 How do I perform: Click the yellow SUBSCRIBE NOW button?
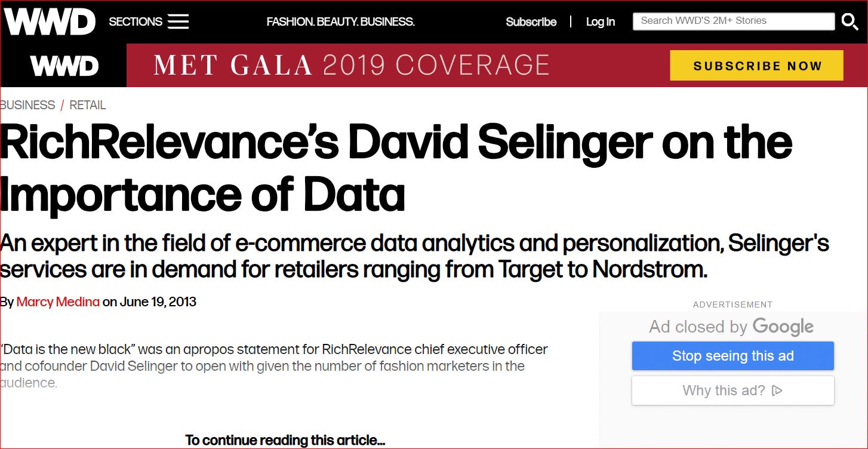(x=757, y=66)
